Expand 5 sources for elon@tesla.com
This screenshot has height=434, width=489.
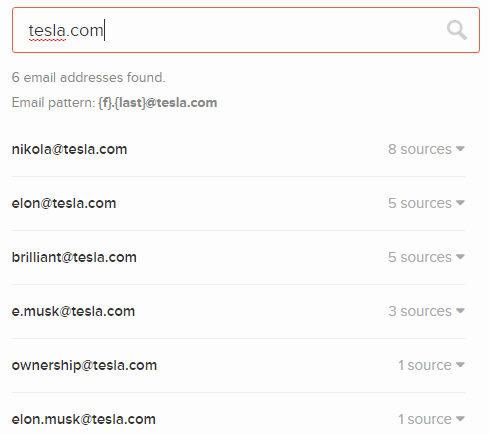(x=426, y=203)
